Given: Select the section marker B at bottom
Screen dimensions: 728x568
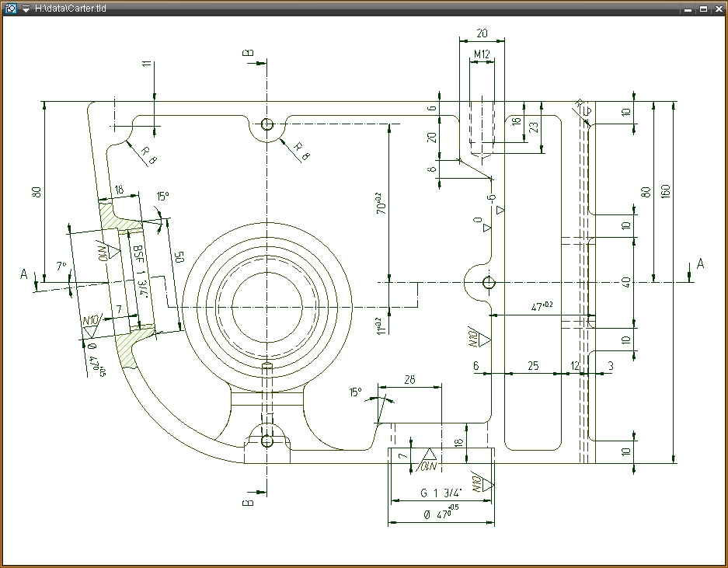Looking at the screenshot, I should 248,502.
